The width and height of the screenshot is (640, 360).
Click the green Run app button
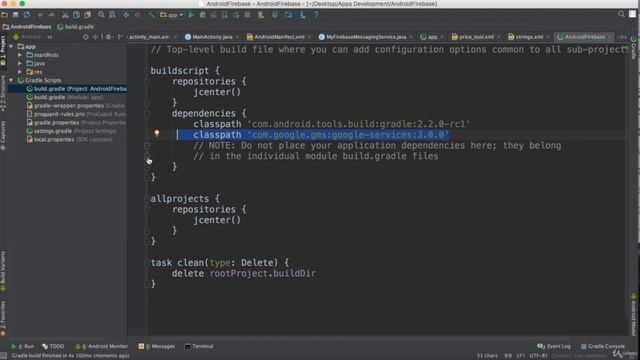[191, 15]
